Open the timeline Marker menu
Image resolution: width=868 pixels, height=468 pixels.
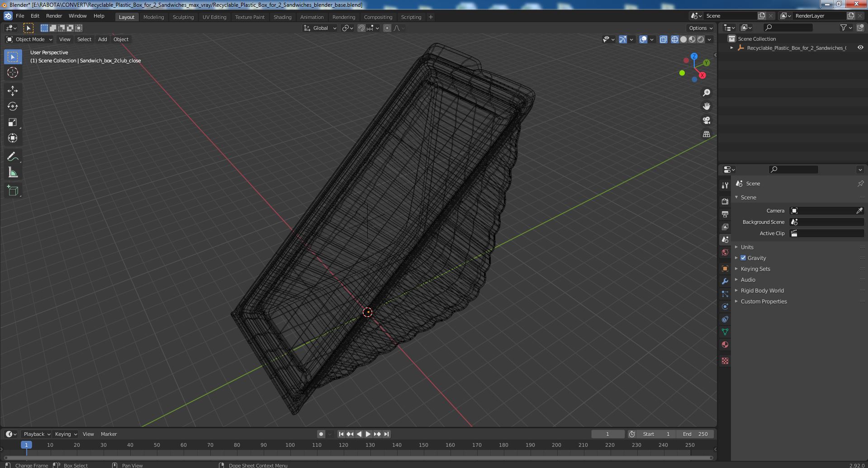(x=109, y=434)
